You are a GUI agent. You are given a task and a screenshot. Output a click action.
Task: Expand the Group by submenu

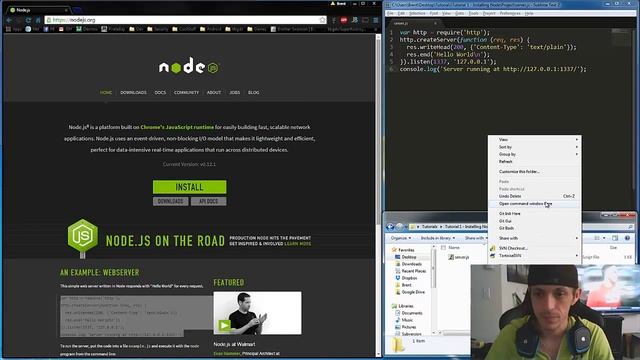point(534,154)
